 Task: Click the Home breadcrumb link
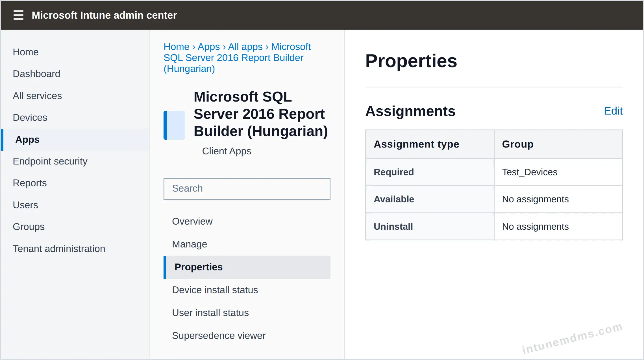click(x=177, y=47)
